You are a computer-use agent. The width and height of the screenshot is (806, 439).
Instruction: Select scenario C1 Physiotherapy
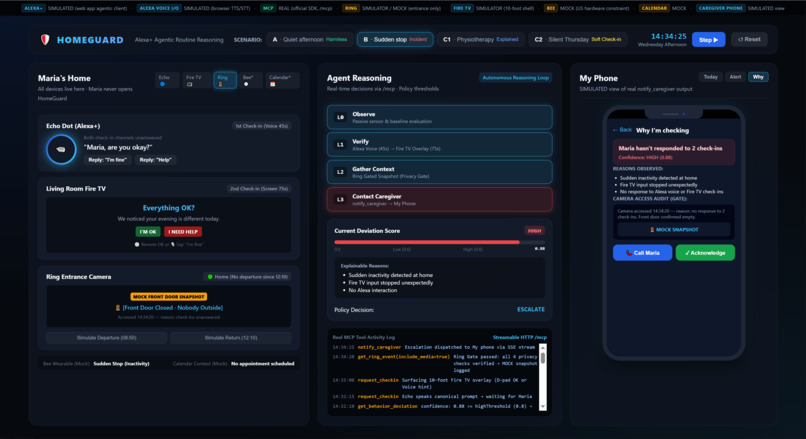pyautogui.click(x=480, y=40)
